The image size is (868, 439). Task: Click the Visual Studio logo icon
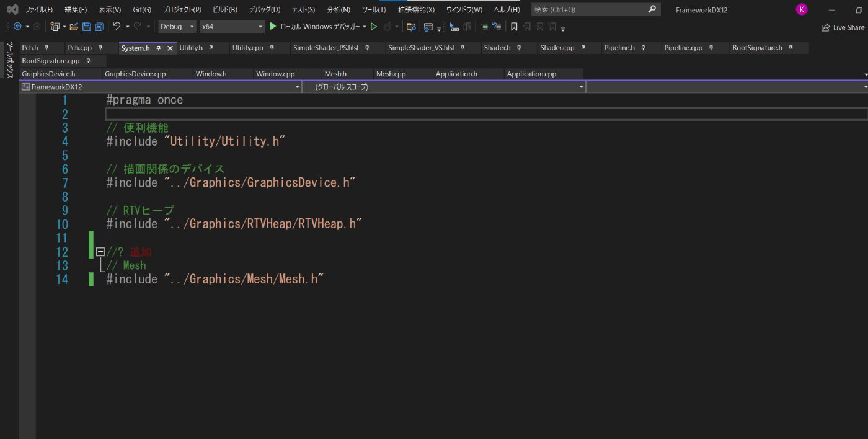click(12, 9)
